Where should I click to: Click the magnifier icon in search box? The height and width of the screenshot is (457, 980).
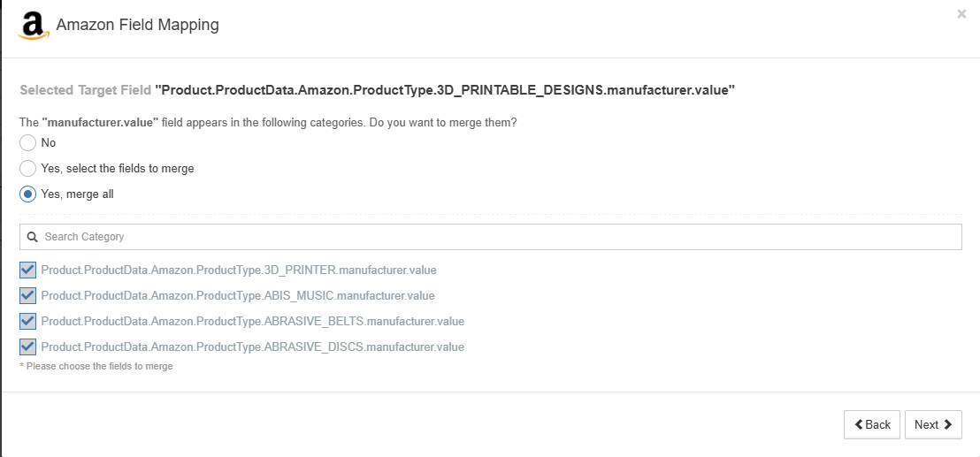(33, 237)
